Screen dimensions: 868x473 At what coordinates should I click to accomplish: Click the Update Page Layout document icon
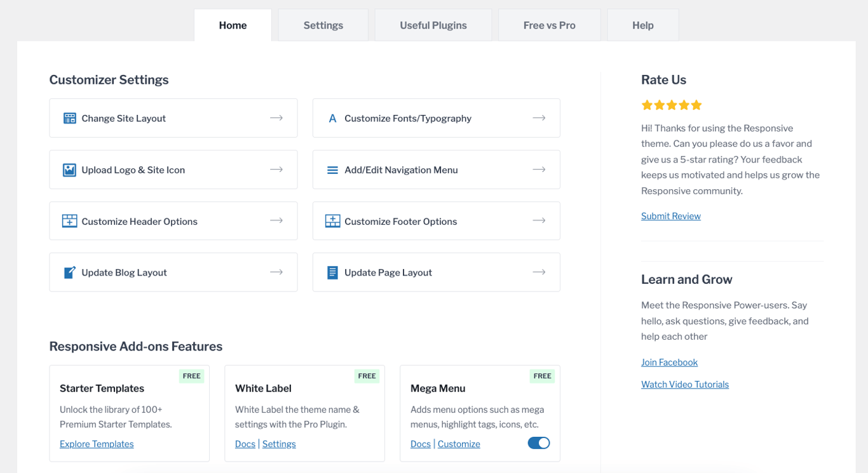332,272
